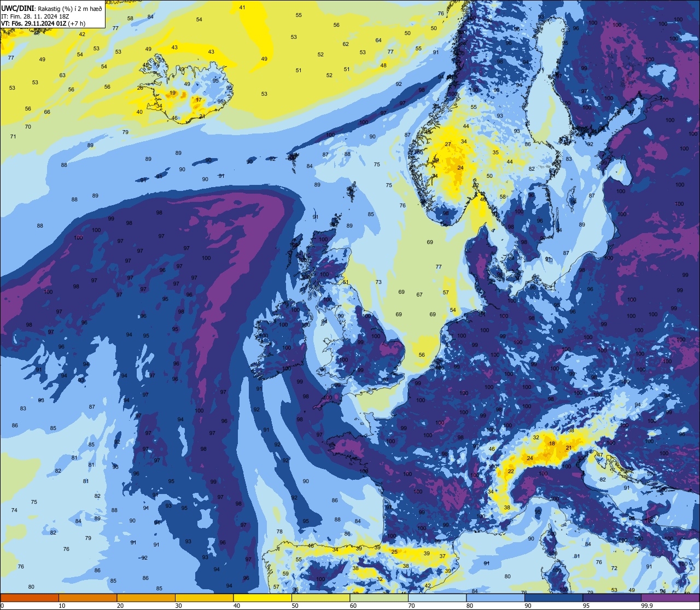Pick the pale yellow 50–60 legend segment
Screen dimensions: 700x610
tap(320, 597)
